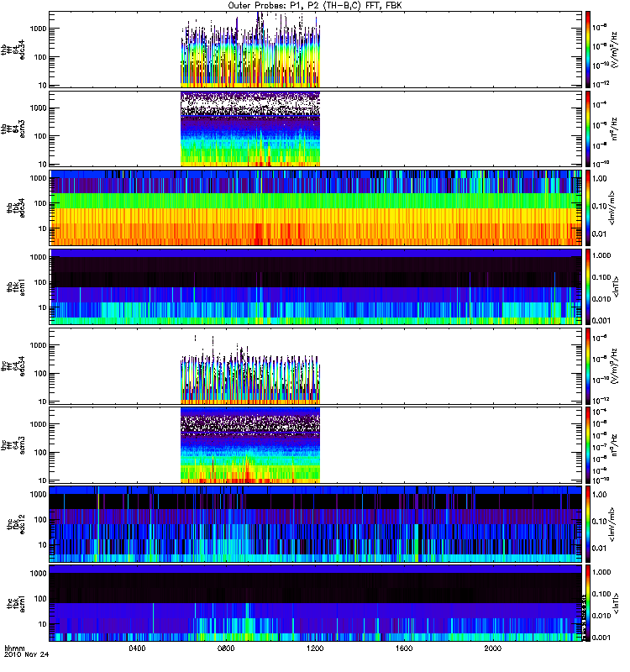
Task: Click the color bar beside thb fbk edc34 panel
Action: (588, 207)
